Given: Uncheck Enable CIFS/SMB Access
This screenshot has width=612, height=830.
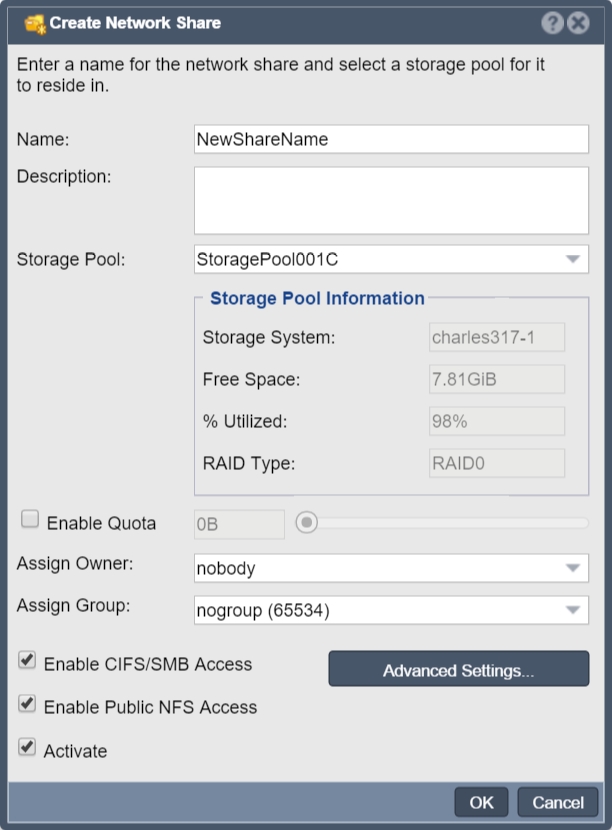Looking at the screenshot, I should point(27,660).
